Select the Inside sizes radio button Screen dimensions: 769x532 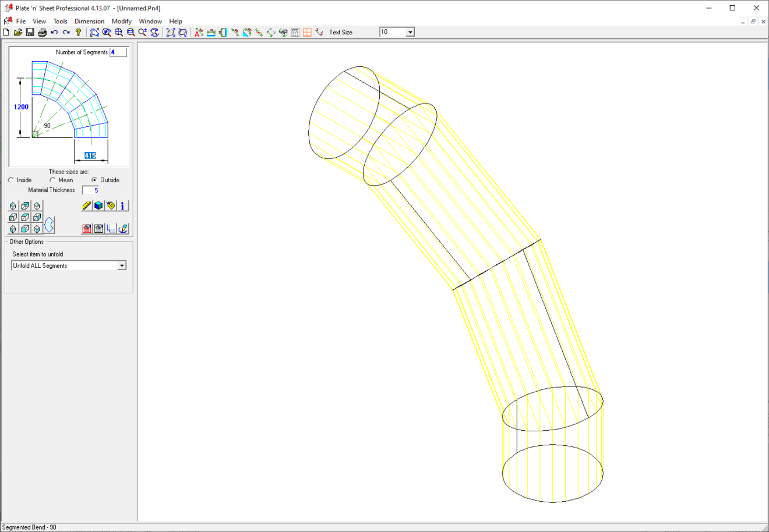[x=10, y=180]
